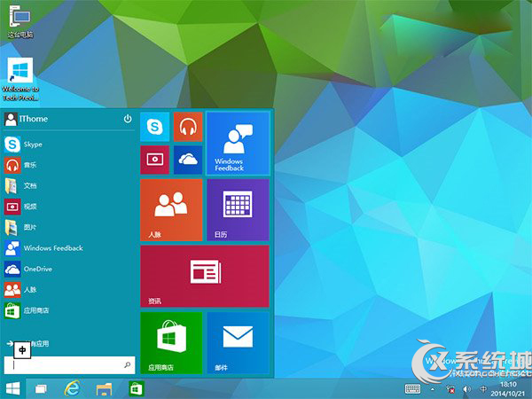Open File Explorer from taskbar
Image resolution: width=532 pixels, height=399 pixels.
click(104, 389)
